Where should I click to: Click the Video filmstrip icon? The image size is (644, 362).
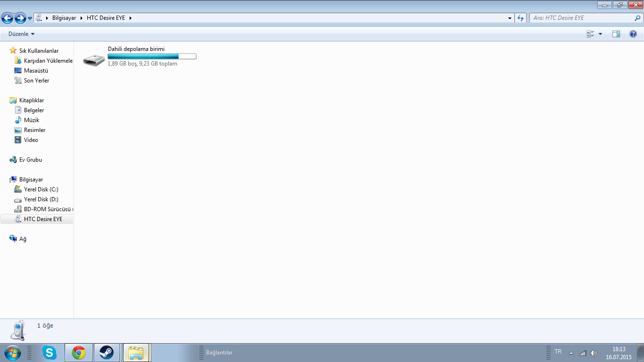pos(18,140)
